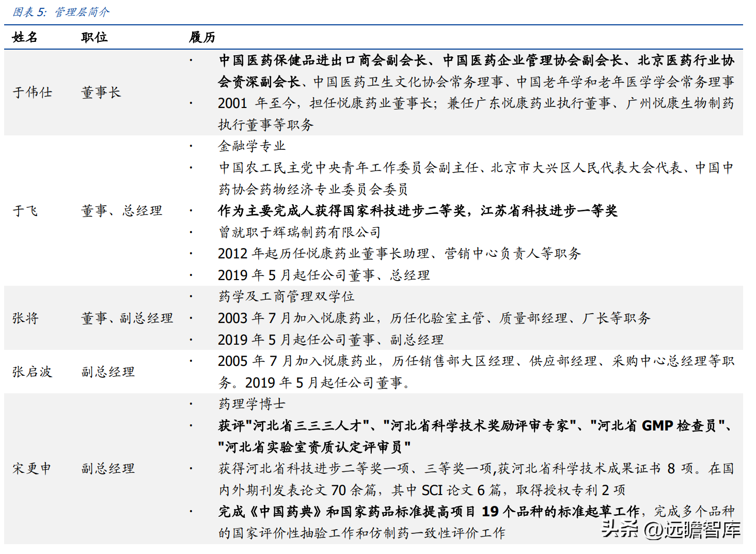Click the line starting '中国农工民主党中央青年工作委员会'
Image resolution: width=756 pixels, height=554 pixels.
pos(476,168)
